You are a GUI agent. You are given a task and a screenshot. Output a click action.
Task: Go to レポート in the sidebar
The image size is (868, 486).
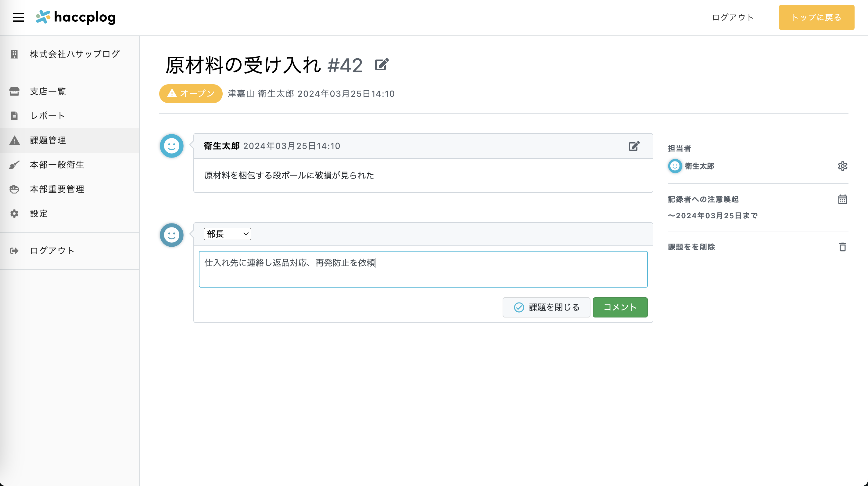pos(48,116)
